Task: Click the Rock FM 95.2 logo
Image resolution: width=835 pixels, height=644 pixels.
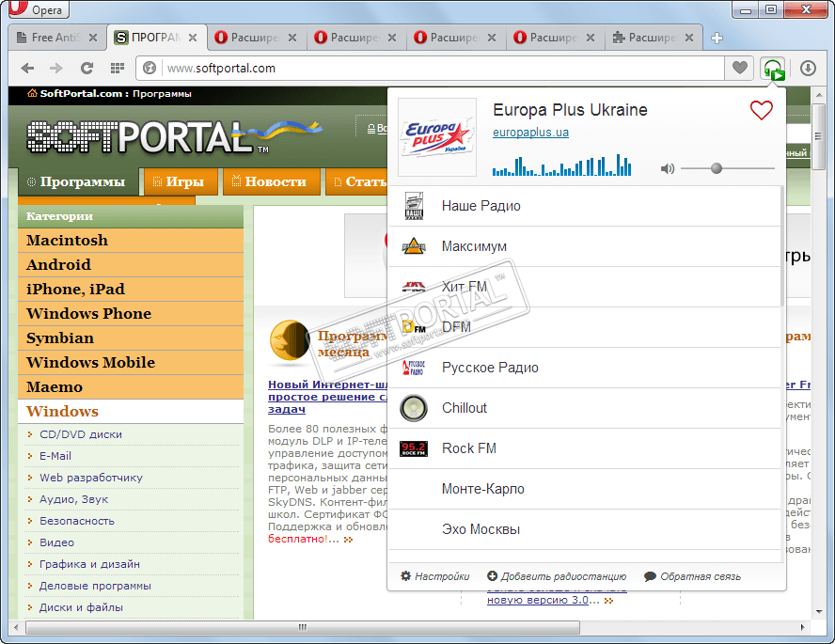Action: coord(414,448)
